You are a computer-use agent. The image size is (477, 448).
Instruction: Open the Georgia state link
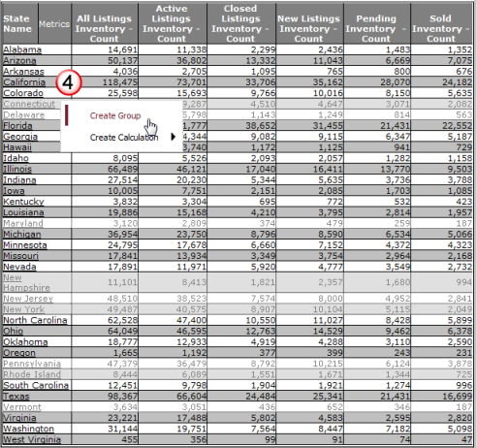[x=20, y=137]
